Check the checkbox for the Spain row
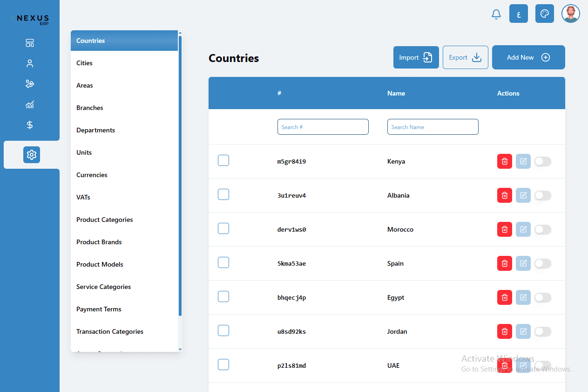This screenshot has width=588, height=392. point(223,262)
